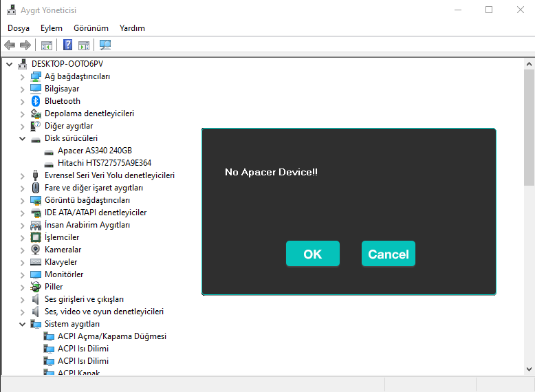Select the "İşlemciler" category label
Screen dimensions: 535x392
(62, 237)
